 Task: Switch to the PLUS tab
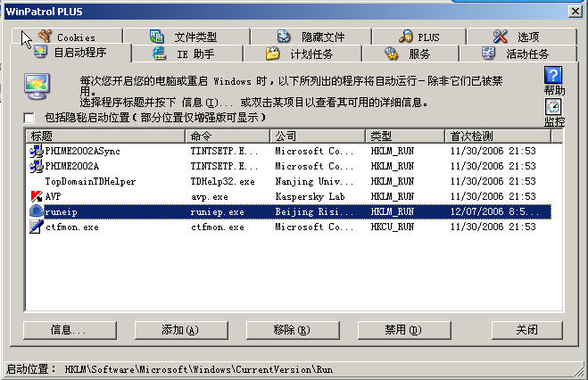tap(419, 37)
